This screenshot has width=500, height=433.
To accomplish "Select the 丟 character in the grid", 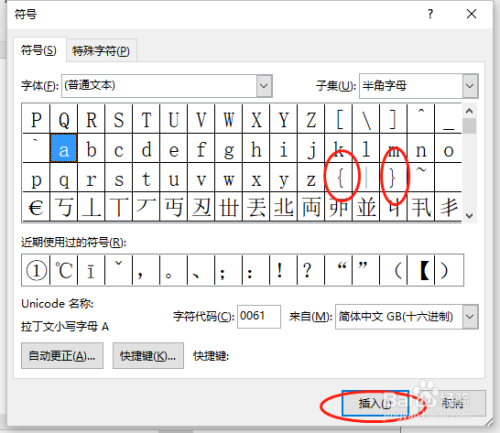I will click(x=256, y=207).
